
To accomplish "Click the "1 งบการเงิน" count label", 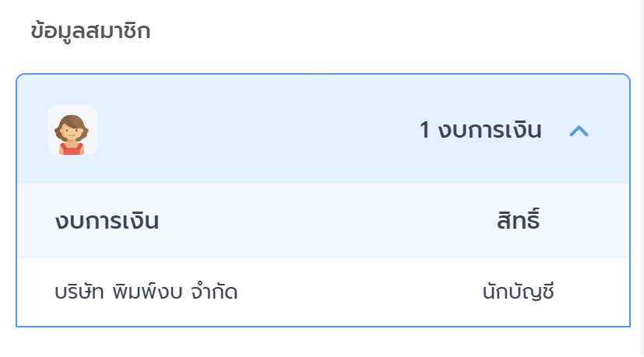I will (x=480, y=131).
